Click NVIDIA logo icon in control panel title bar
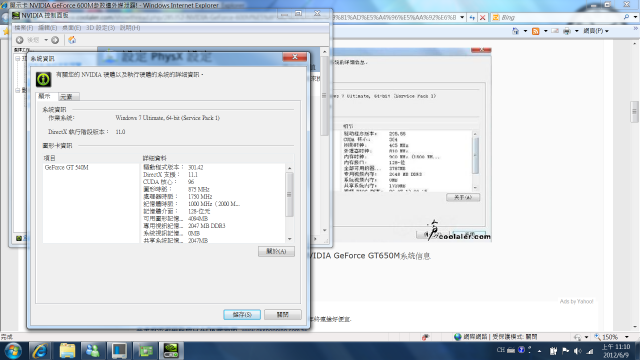 click(16, 16)
